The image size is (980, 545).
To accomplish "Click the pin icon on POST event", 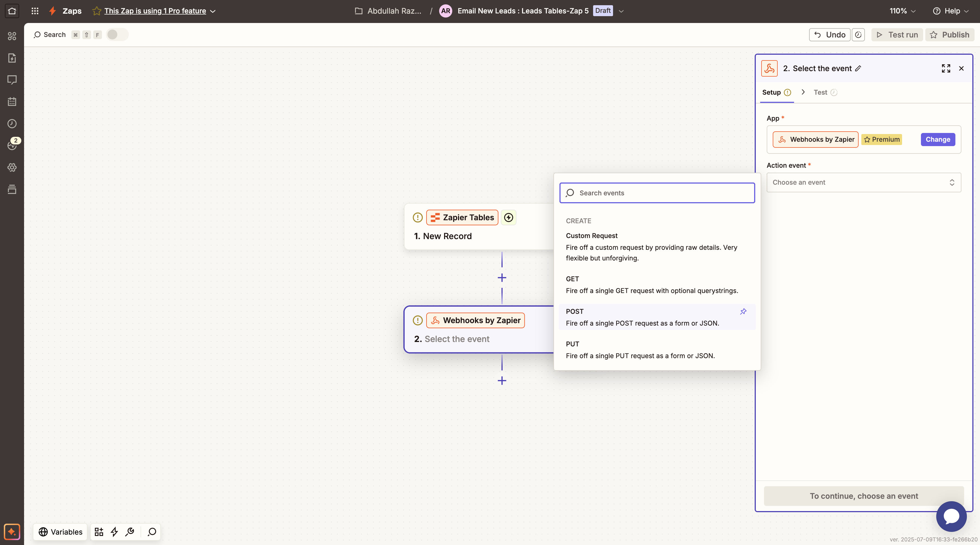I will coord(743,311).
